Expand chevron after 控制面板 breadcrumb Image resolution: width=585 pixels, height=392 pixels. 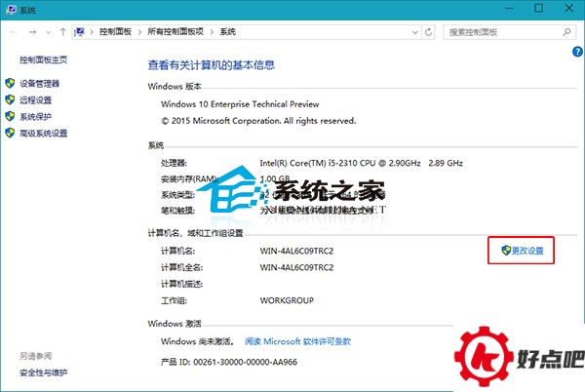click(139, 32)
